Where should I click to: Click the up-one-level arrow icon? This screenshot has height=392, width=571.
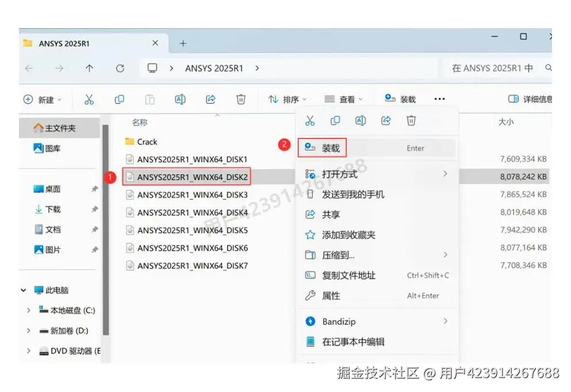(x=89, y=68)
